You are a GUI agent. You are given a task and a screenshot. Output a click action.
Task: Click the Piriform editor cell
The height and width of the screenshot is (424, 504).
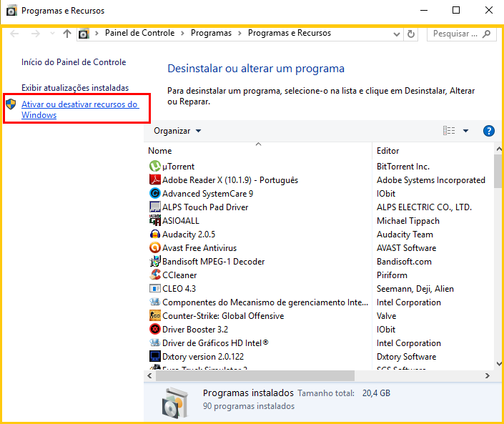pyautogui.click(x=392, y=275)
